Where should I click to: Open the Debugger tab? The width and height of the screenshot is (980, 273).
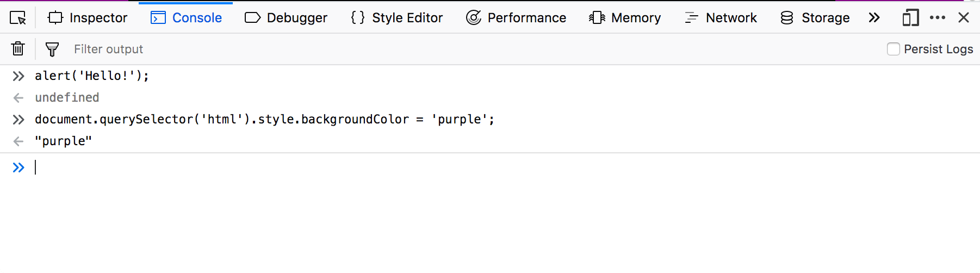[x=286, y=18]
